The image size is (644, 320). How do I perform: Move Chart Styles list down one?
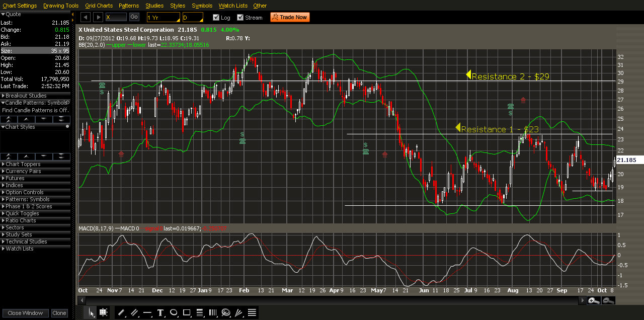(44, 156)
